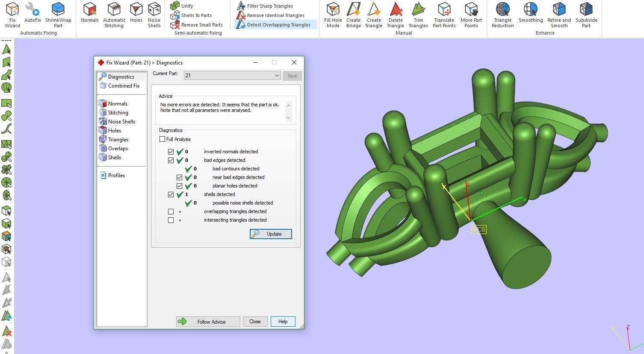Open the Trim Triangles tool
This screenshot has width=644, height=354.
[418, 15]
